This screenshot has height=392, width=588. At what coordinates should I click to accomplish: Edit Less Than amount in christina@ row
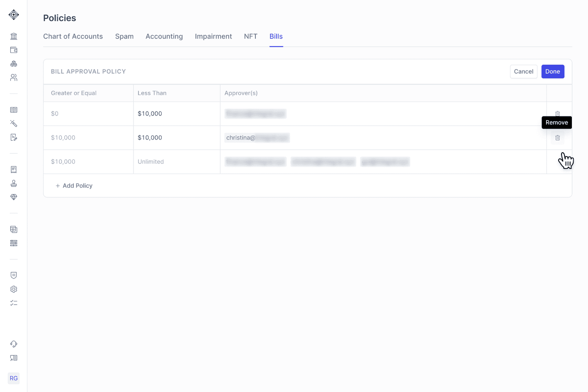tap(177, 138)
